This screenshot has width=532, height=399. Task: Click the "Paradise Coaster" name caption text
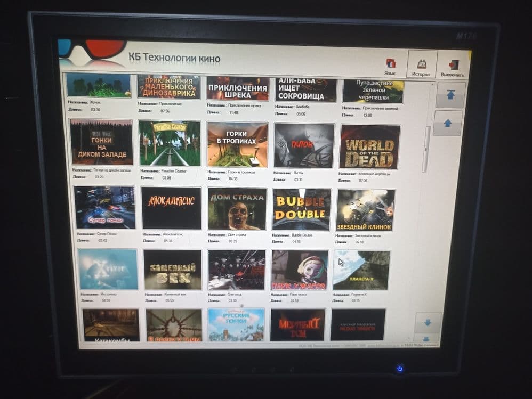pyautogui.click(x=174, y=171)
